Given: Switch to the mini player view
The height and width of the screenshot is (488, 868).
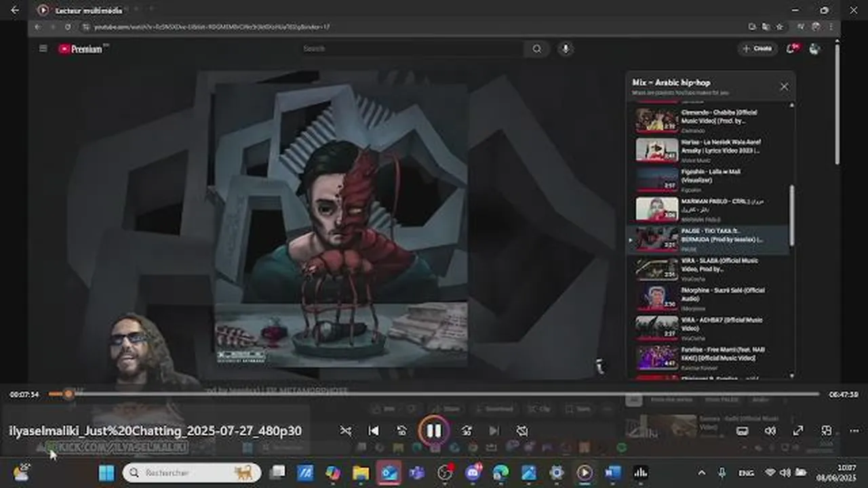Looking at the screenshot, I should coord(826,430).
